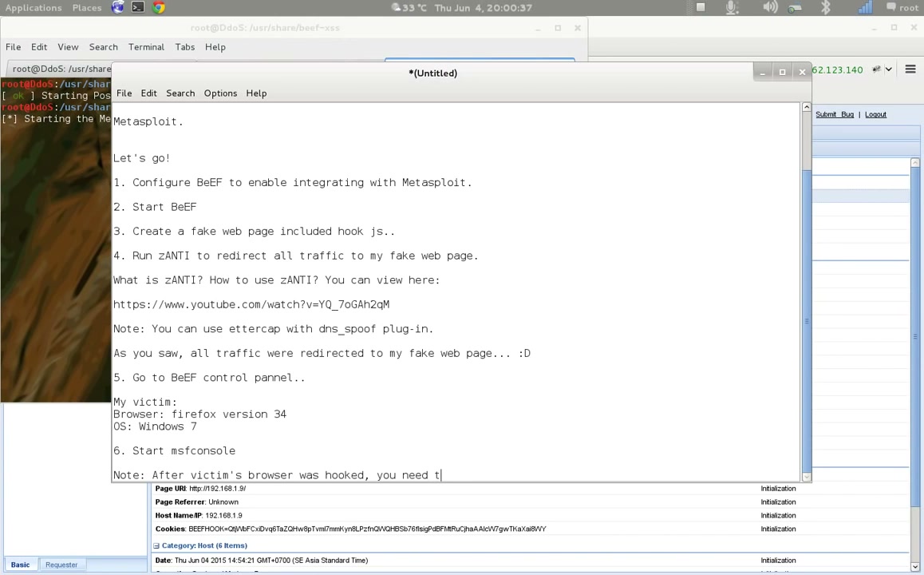Click the 'Start msfconsole' line in editor
The height and width of the screenshot is (575, 924).
tap(175, 450)
